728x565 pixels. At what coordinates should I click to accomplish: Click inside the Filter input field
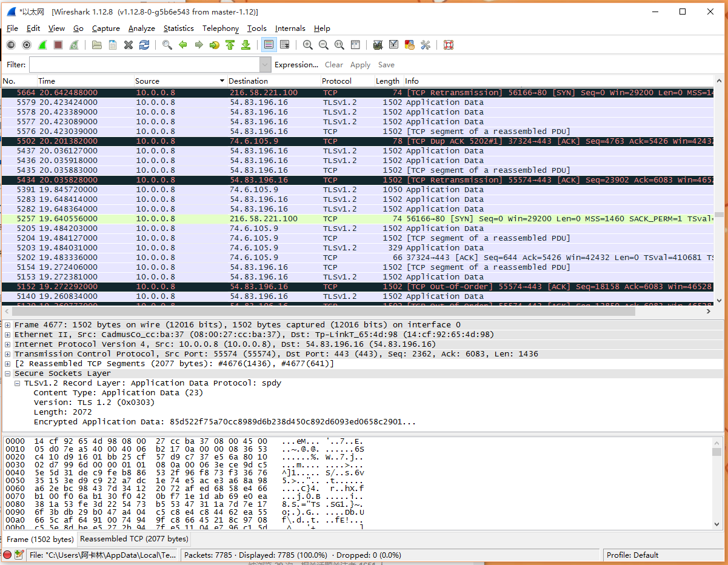[144, 65]
